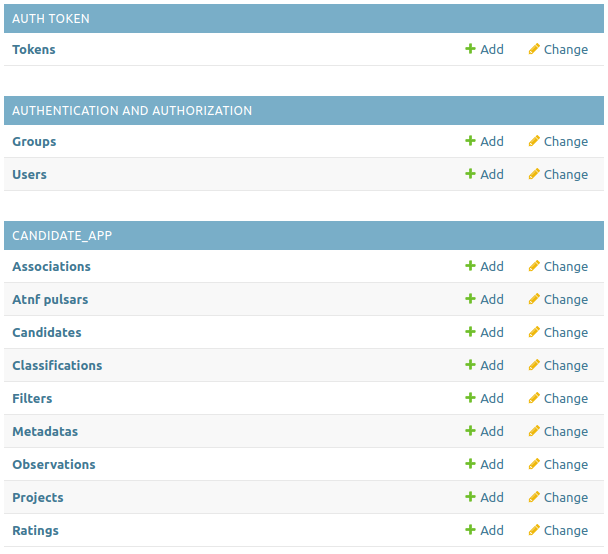The height and width of the screenshot is (554, 608).
Task: Open the Metadatas model list
Action: (x=45, y=431)
